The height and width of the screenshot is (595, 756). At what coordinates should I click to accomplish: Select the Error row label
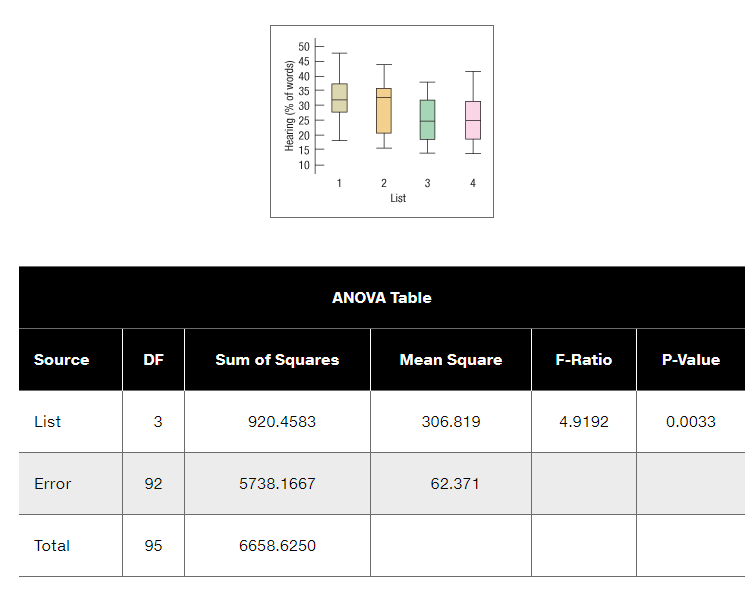click(53, 484)
